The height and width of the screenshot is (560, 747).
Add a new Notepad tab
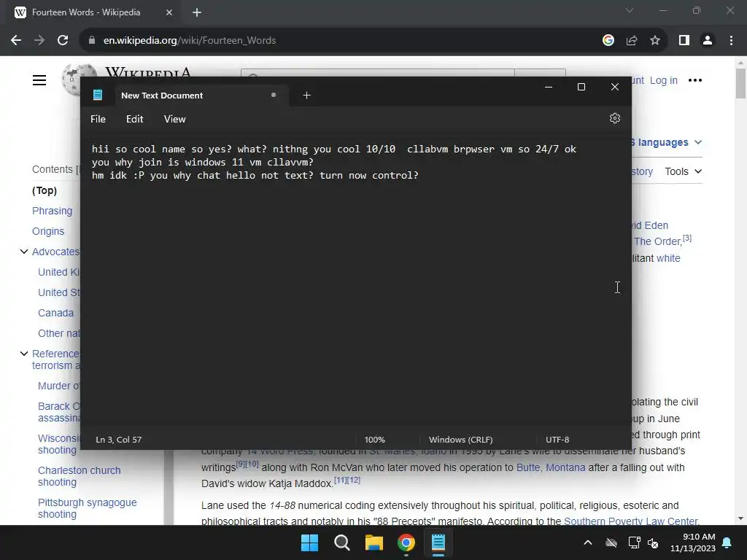tap(307, 96)
